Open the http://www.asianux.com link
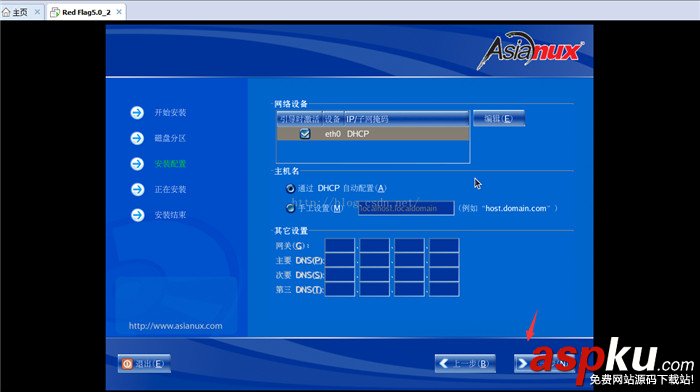This screenshot has width=700, height=392. pyautogui.click(x=175, y=326)
